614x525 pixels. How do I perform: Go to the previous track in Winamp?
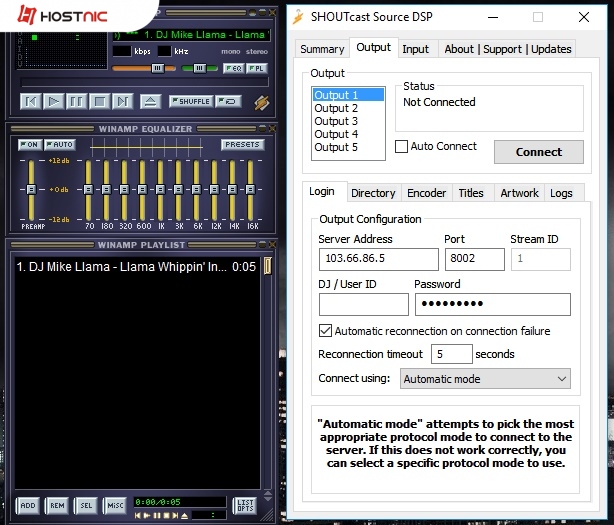[x=31, y=101]
